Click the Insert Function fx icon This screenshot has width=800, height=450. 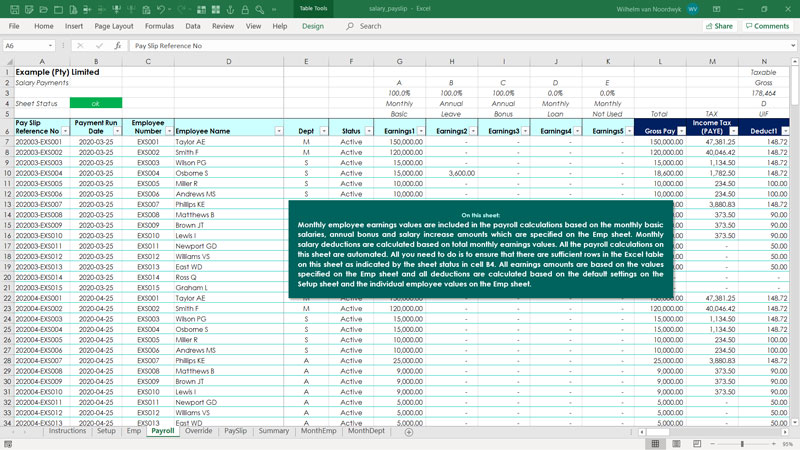[117, 45]
